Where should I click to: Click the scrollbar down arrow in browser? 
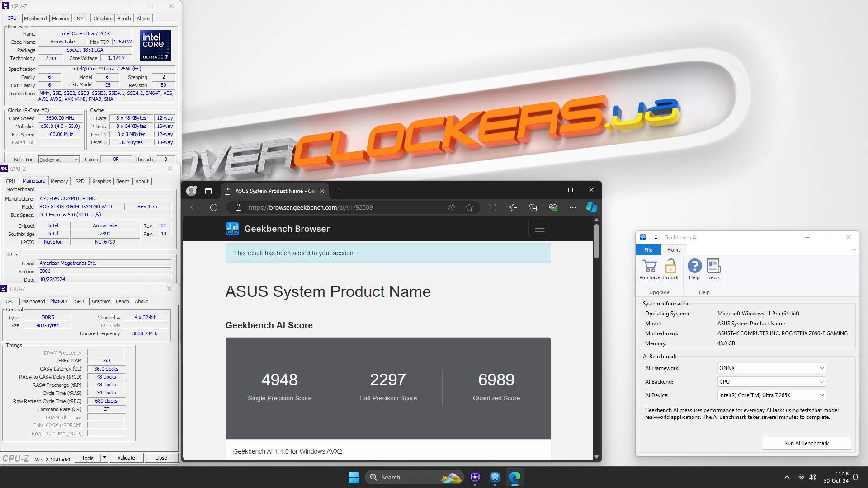596,457
